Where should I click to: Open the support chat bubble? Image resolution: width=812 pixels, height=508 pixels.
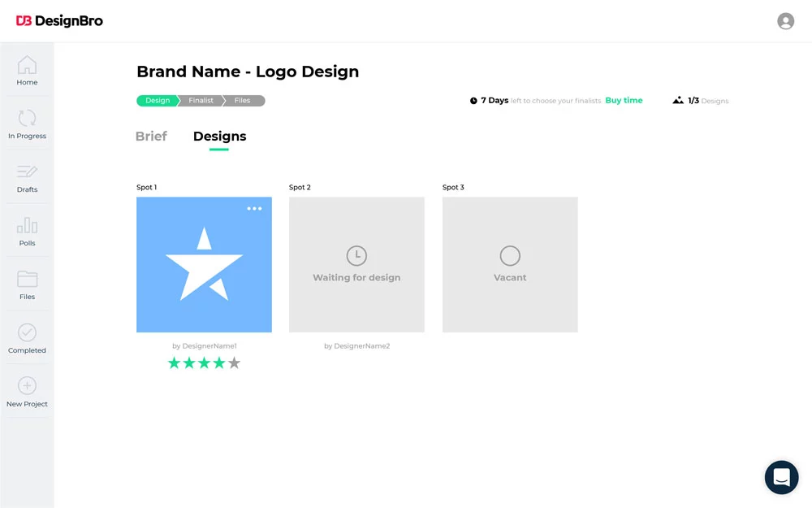tap(781, 477)
